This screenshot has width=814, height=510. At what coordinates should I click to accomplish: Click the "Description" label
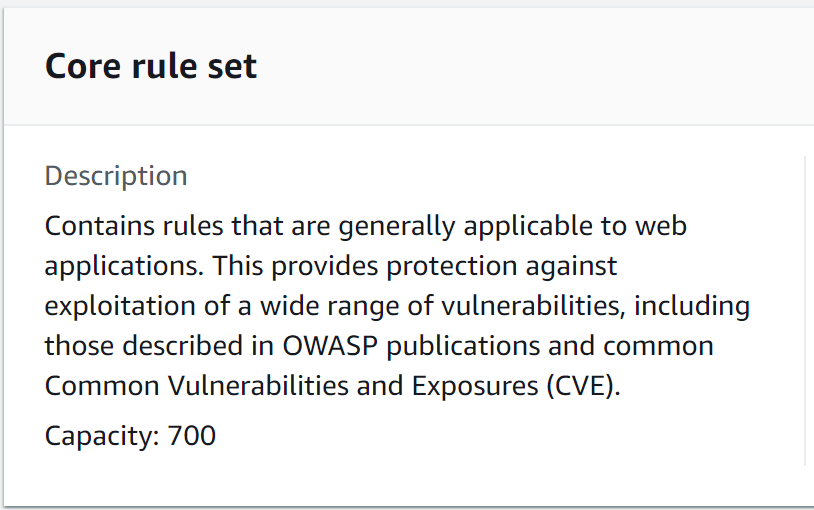tap(116, 176)
